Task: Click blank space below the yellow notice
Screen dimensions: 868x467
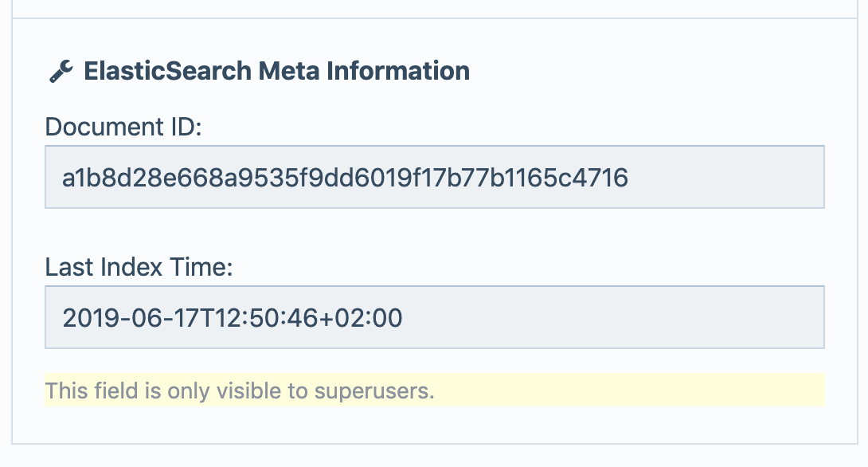Action: point(434,425)
